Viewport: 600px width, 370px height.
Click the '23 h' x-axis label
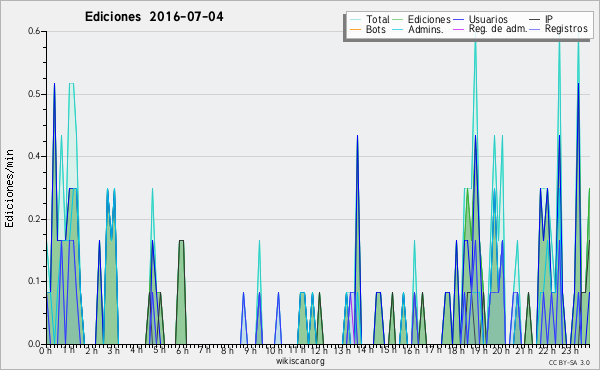569,350
